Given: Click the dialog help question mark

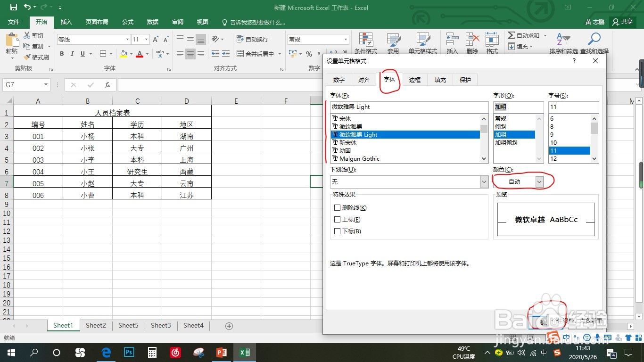Looking at the screenshot, I should point(574,61).
